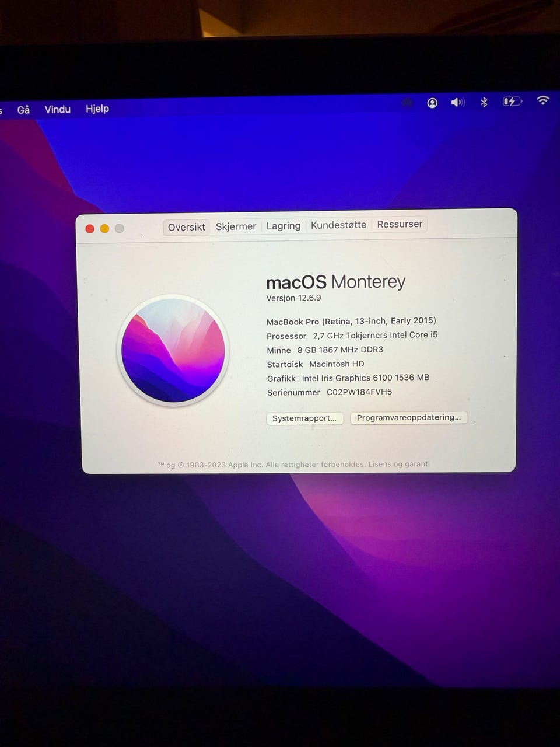Click '8 GB 1867 MHz DDR3' memory value
Viewport: 560px width, 747px height.
[x=340, y=350]
